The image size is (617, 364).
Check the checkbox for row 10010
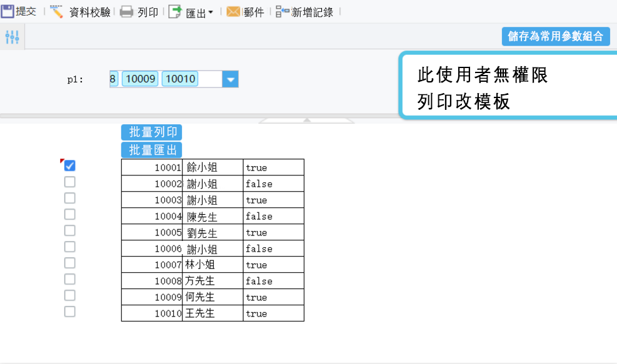coord(69,312)
